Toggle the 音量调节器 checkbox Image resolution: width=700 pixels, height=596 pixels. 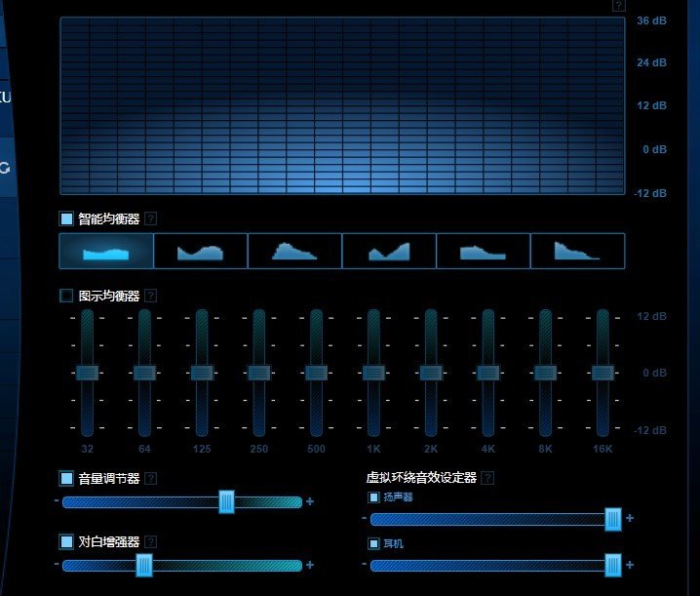tap(66, 478)
